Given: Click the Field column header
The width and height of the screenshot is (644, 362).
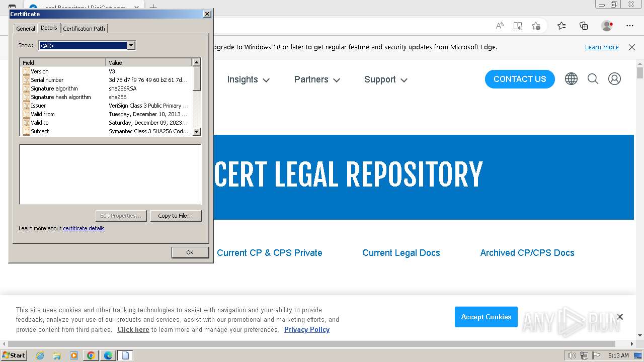Looking at the screenshot, I should 63,63.
